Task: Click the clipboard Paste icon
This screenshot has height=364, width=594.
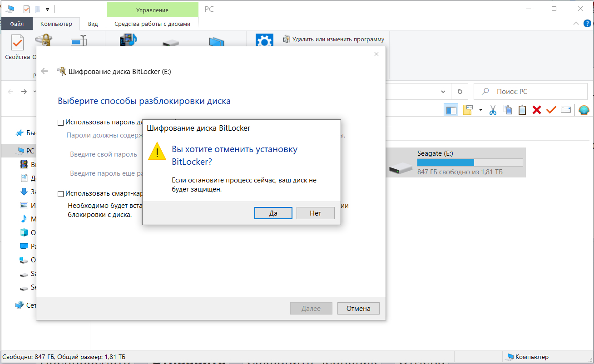Action: [522, 110]
